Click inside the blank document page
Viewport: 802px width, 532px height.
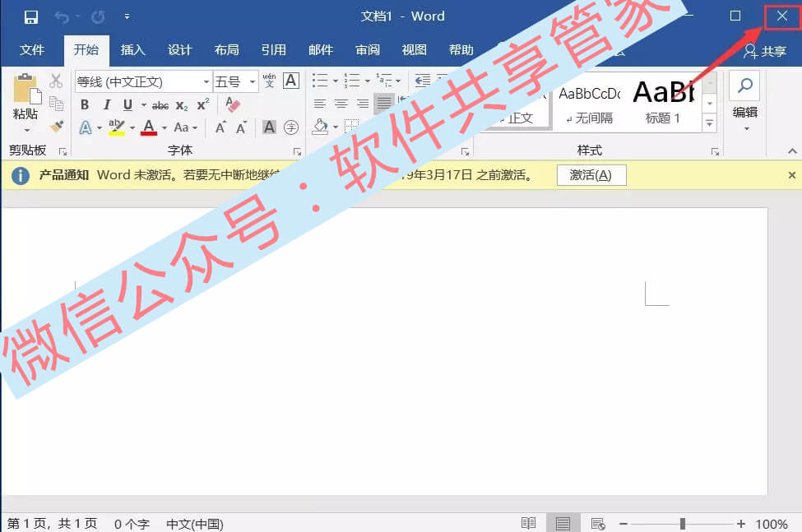[x=383, y=351]
